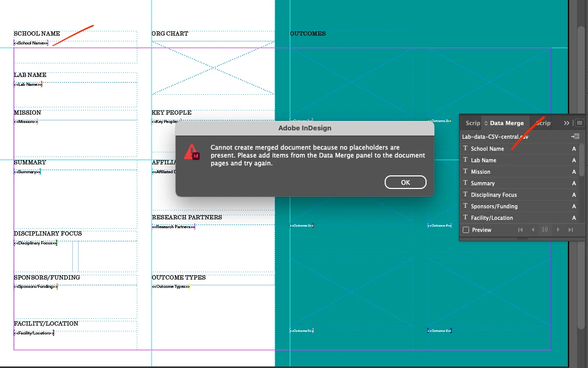Click the <<Research Partners>> placeholder
This screenshot has height=368, width=588.
click(173, 227)
